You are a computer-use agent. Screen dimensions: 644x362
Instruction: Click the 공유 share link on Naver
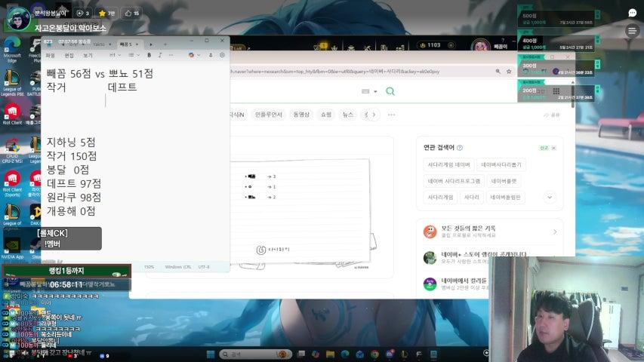[552, 115]
